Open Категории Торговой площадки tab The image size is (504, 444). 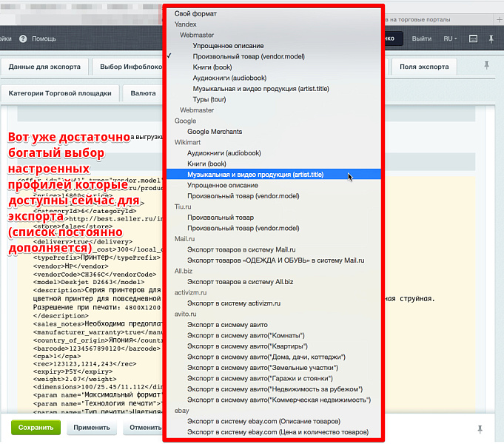(60, 94)
